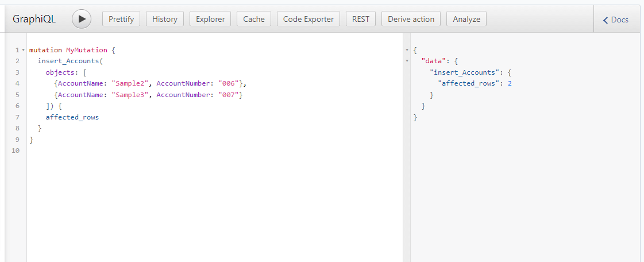
Task: Fold the root object in the response pane
Action: pos(407,50)
